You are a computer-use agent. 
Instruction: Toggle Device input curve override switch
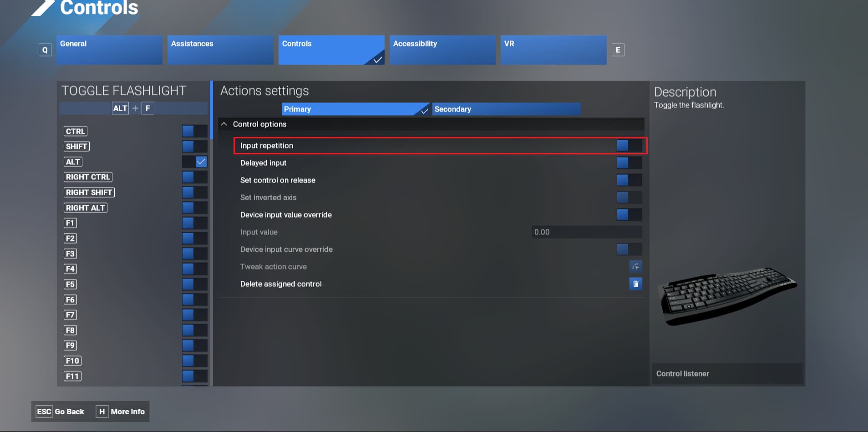point(629,249)
